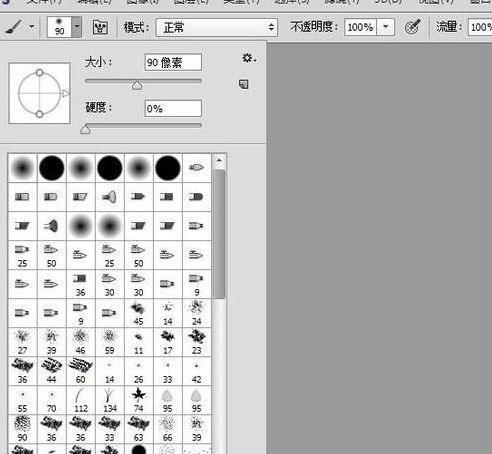
Task: Toggle airbrush-style pressure for opacity icon
Action: click(412, 27)
